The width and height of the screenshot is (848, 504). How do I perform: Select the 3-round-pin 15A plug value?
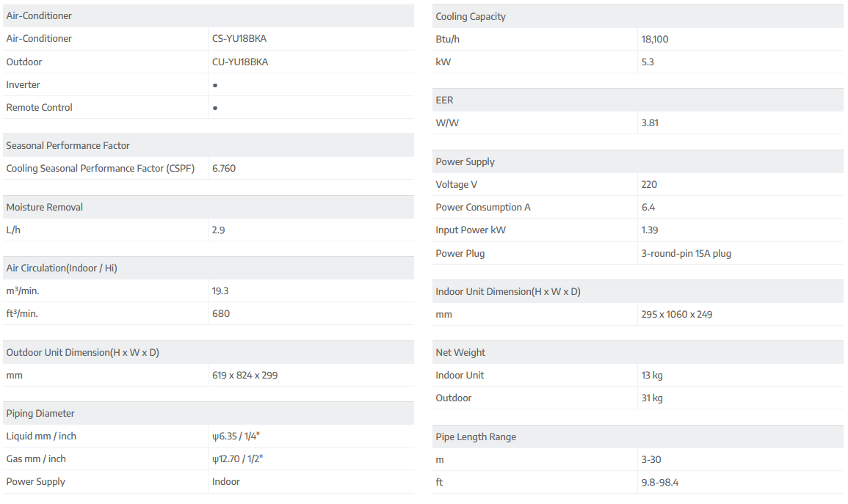click(x=686, y=253)
